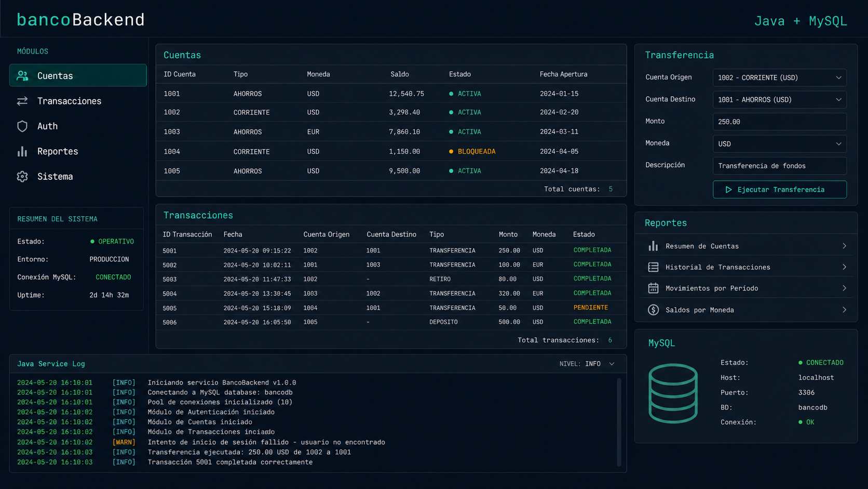Click DEPOSITO type in transaction 5006
868x489 pixels.
[443, 322]
